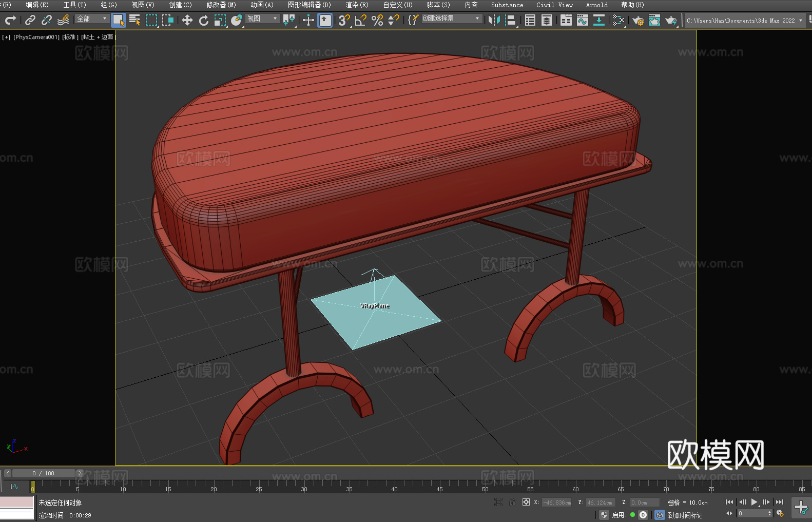This screenshot has width=812, height=522.
Task: Click the 0 / 100 time slider
Action: pyautogui.click(x=44, y=473)
